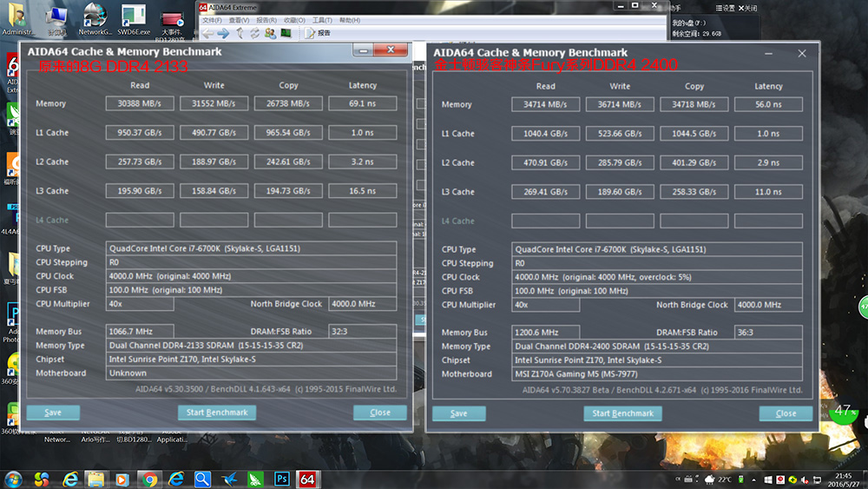
Task: Click Memory Latency 69.1 ns in left window
Action: coord(363,103)
